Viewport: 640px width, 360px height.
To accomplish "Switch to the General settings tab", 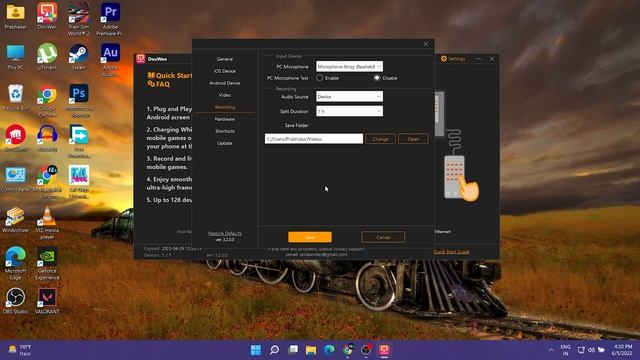I will pyautogui.click(x=225, y=59).
